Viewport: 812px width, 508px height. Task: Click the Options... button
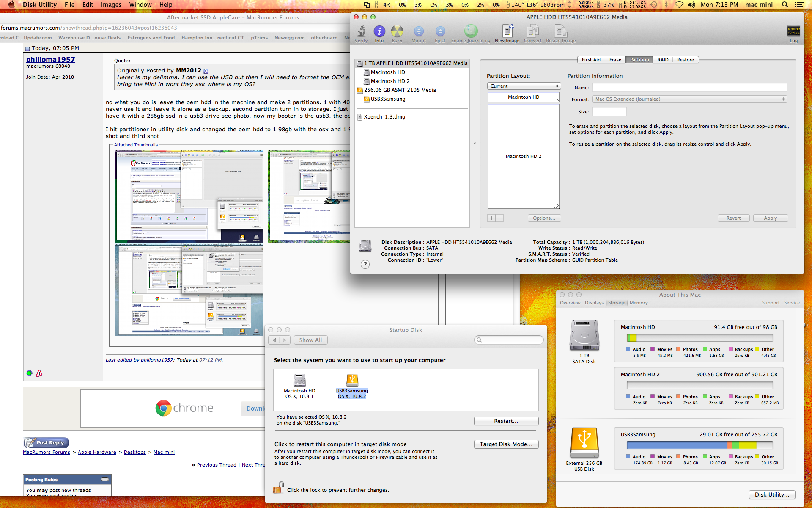[x=544, y=218]
